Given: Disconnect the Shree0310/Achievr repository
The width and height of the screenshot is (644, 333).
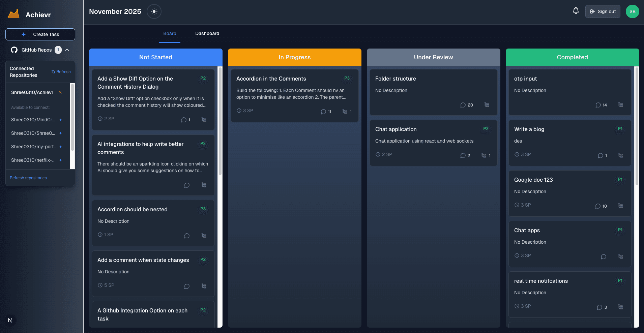Looking at the screenshot, I should point(60,92).
